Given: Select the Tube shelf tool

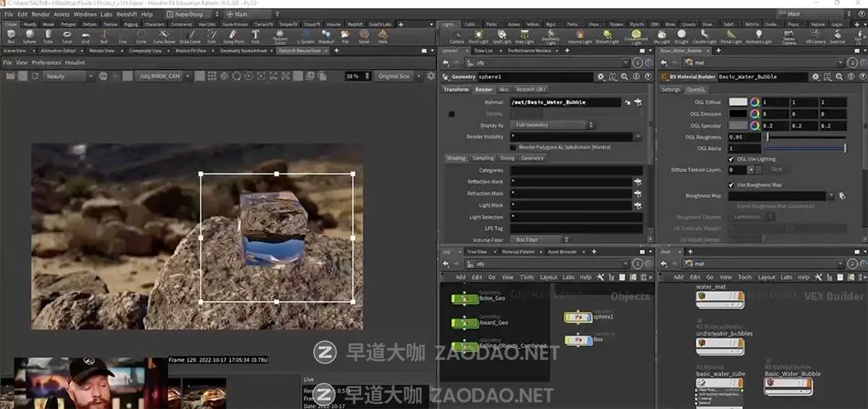Looking at the screenshot, I should coord(48,36).
